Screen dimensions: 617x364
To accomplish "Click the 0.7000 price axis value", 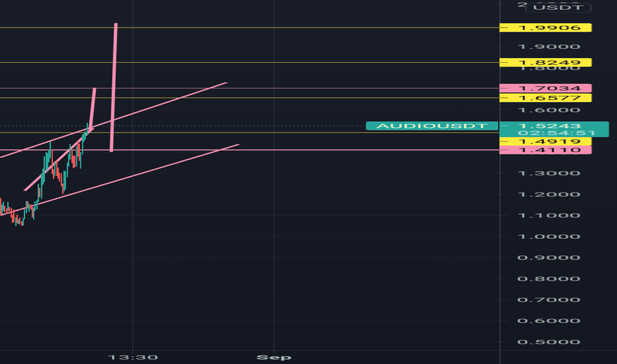I will point(549,300).
